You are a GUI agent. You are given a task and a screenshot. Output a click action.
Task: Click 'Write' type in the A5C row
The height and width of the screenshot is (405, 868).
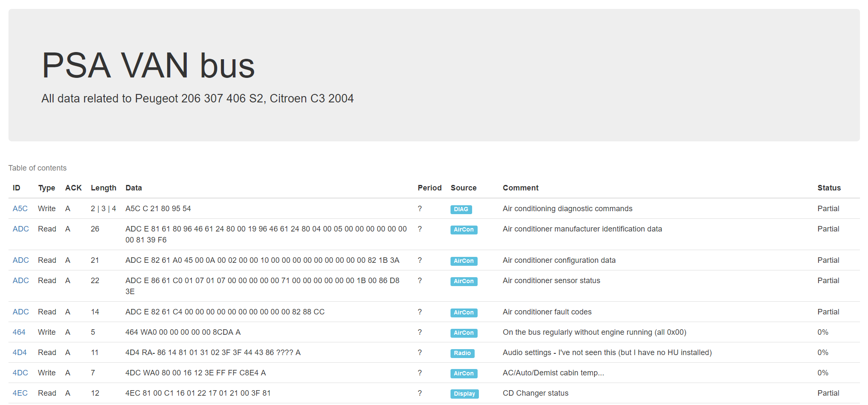(x=47, y=209)
